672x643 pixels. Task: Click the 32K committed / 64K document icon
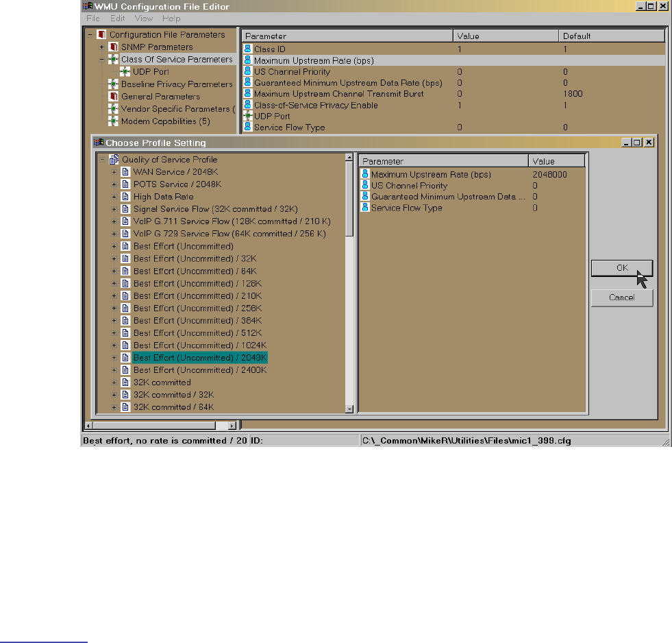pyautogui.click(x=125, y=407)
